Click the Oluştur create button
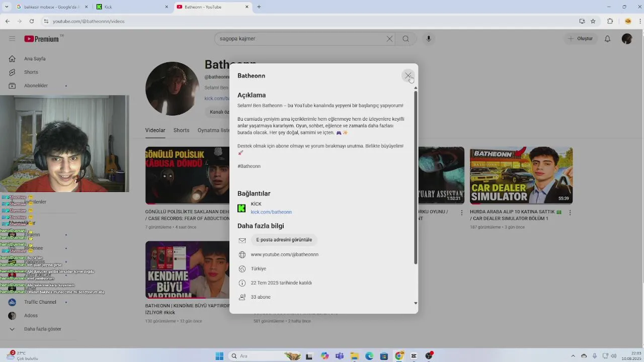The image size is (644, 362). (580, 39)
